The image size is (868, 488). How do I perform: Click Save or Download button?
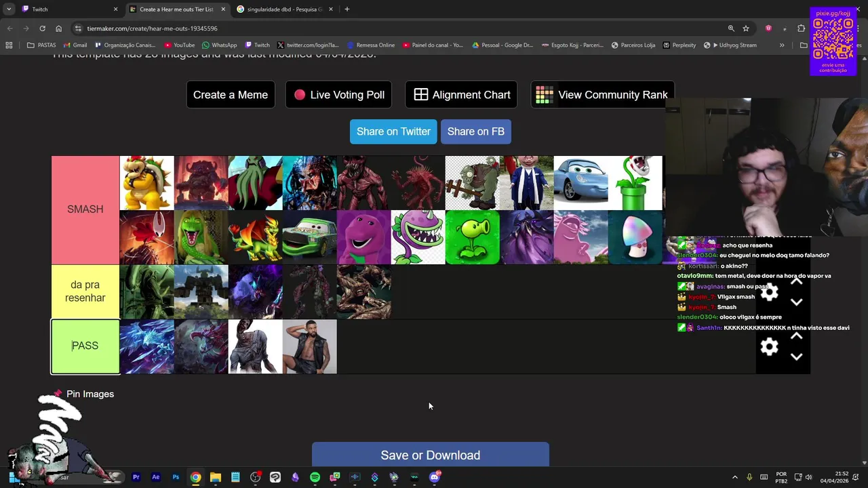pos(431,455)
